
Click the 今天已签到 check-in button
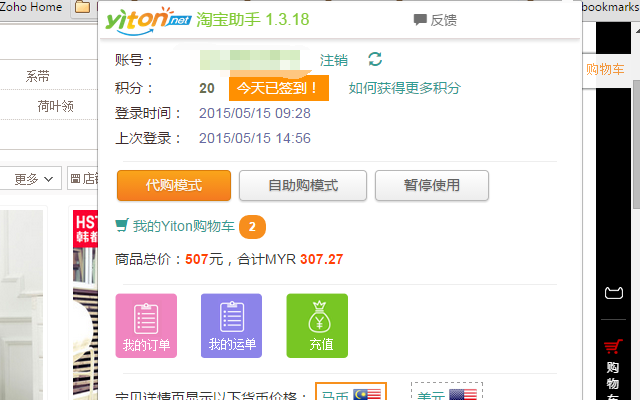point(279,88)
